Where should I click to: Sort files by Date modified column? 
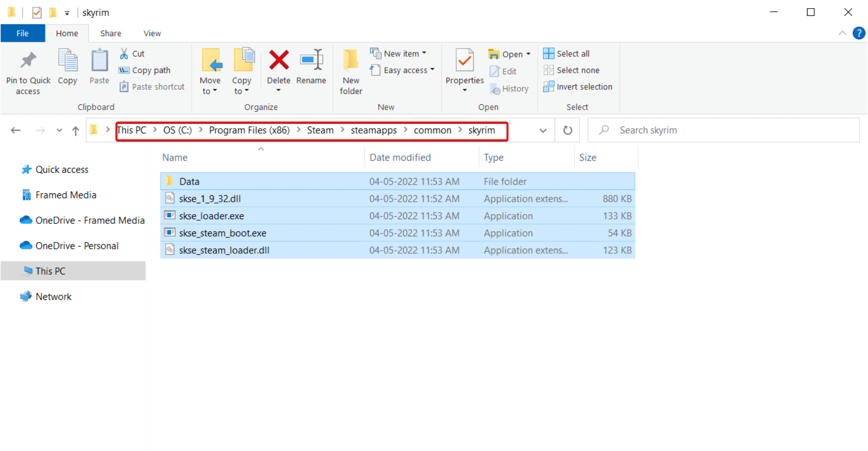[x=400, y=158]
